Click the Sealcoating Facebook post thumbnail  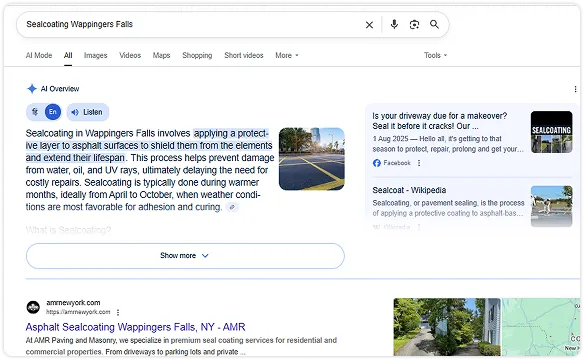tap(551, 132)
